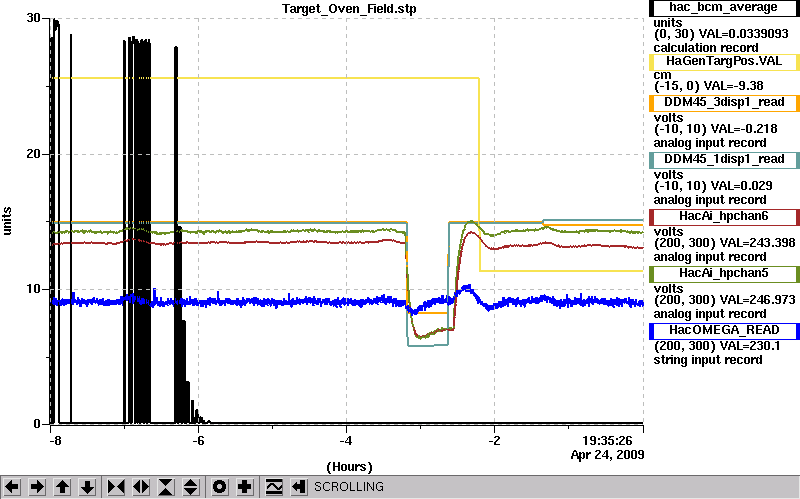This screenshot has width=800, height=499.
Task: Pan the plot left with the left arrow
Action: [12, 487]
